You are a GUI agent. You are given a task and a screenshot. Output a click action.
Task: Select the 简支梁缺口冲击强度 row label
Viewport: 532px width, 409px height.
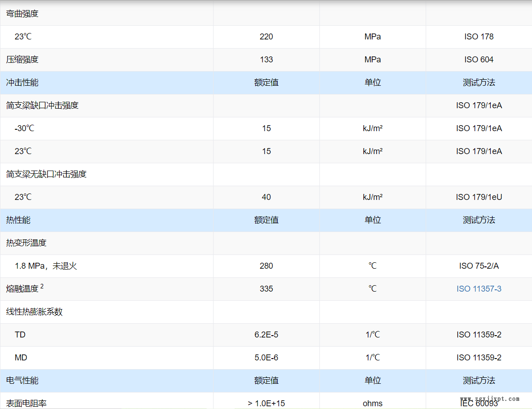(42, 105)
